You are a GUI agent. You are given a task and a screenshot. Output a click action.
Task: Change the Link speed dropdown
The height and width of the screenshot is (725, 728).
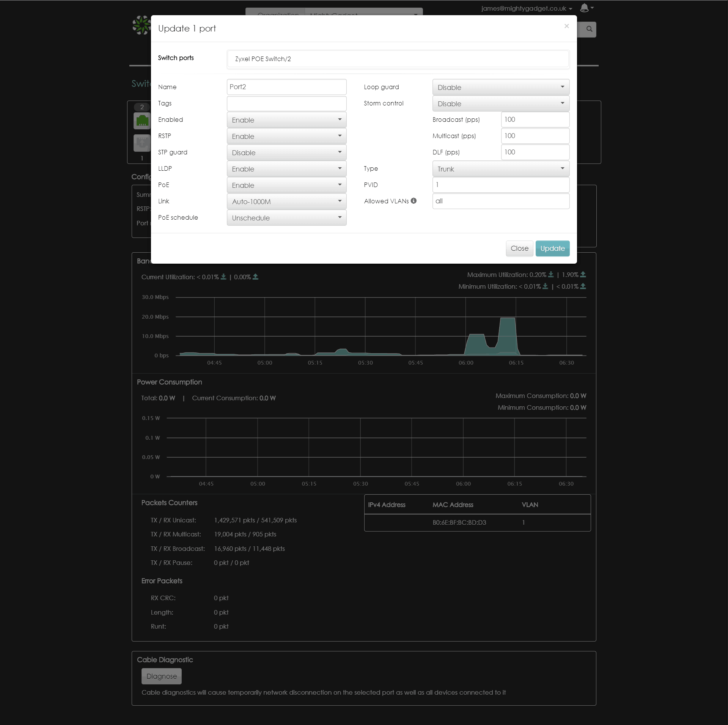(286, 201)
